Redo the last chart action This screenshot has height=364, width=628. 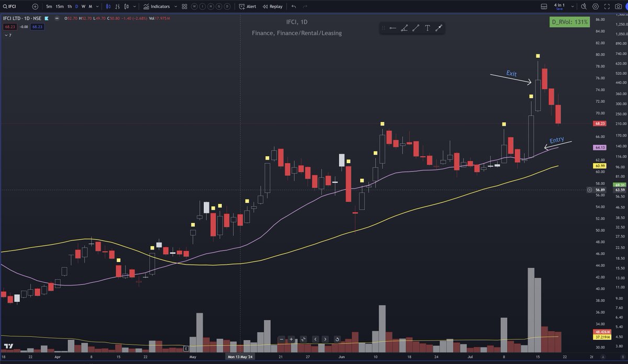click(x=305, y=6)
